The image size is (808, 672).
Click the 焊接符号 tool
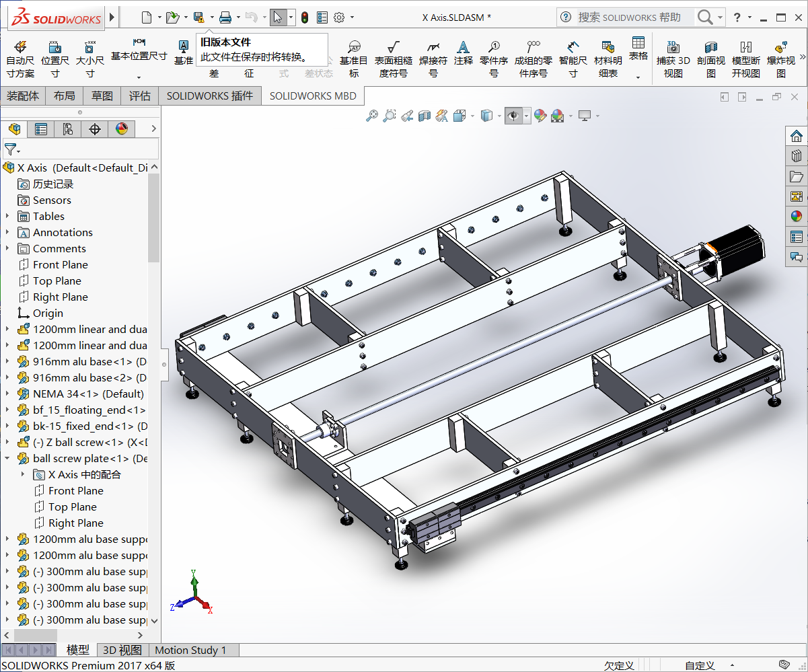[x=433, y=59]
